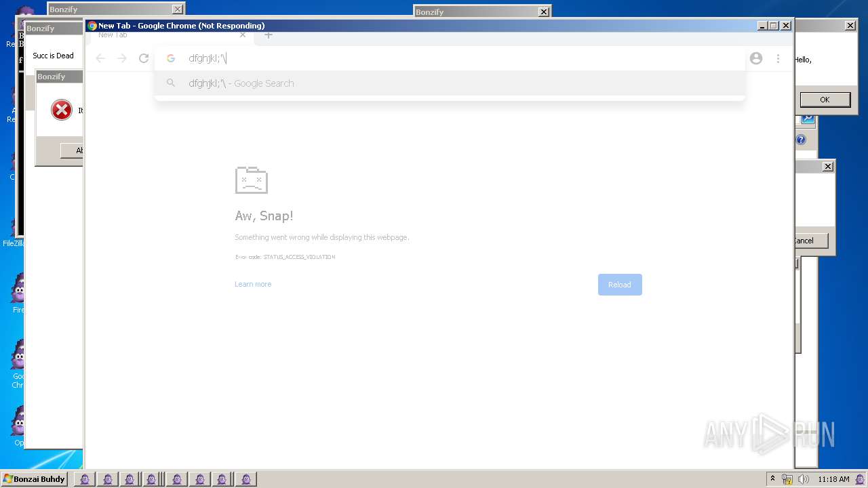The image size is (868, 488).
Task: Minimize the Chrome window
Action: click(762, 26)
